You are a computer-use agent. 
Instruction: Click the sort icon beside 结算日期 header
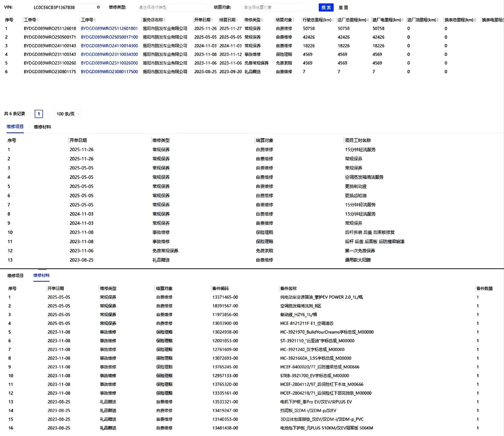[x=237, y=20]
